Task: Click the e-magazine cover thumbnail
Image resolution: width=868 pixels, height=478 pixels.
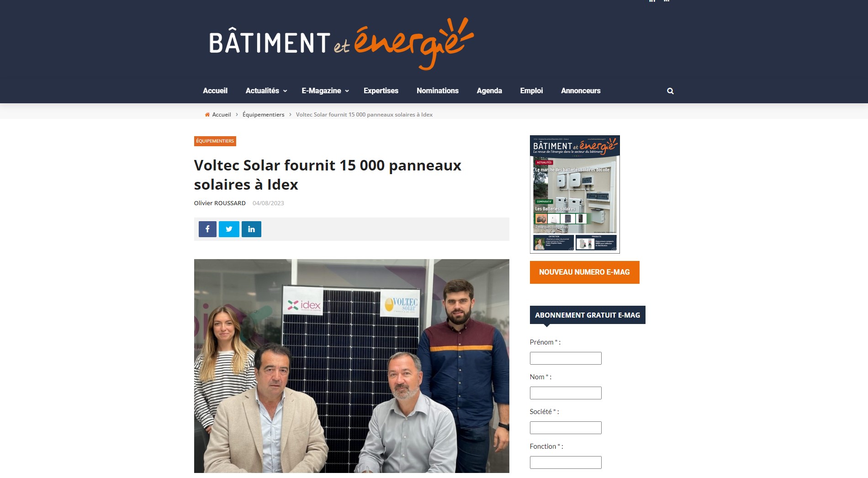Action: [575, 194]
